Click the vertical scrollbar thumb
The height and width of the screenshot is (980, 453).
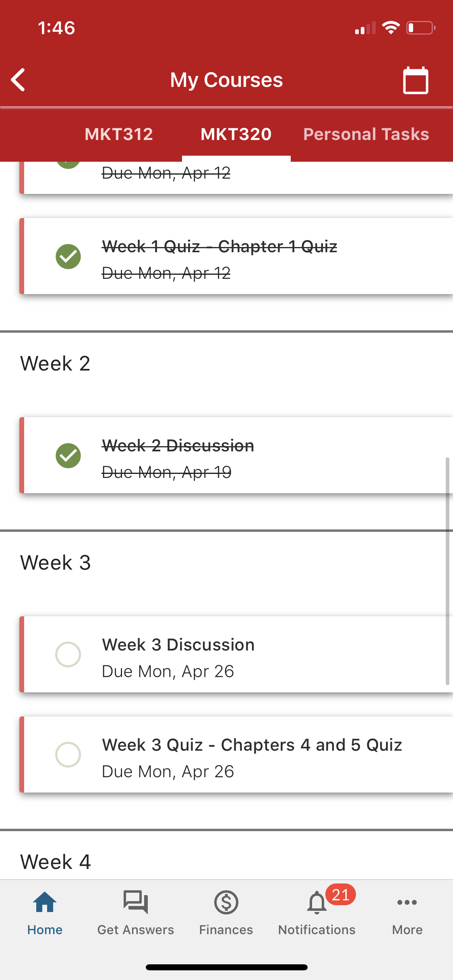tap(447, 571)
